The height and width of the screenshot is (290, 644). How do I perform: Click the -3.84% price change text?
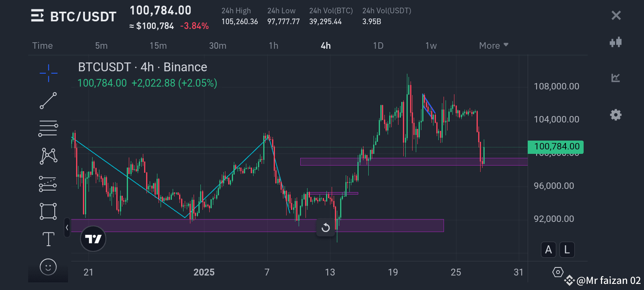pos(194,26)
